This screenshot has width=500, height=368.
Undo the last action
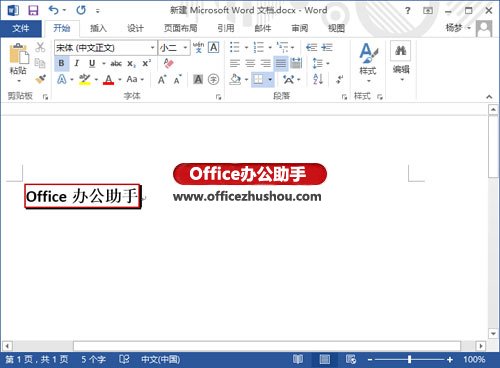[53, 10]
